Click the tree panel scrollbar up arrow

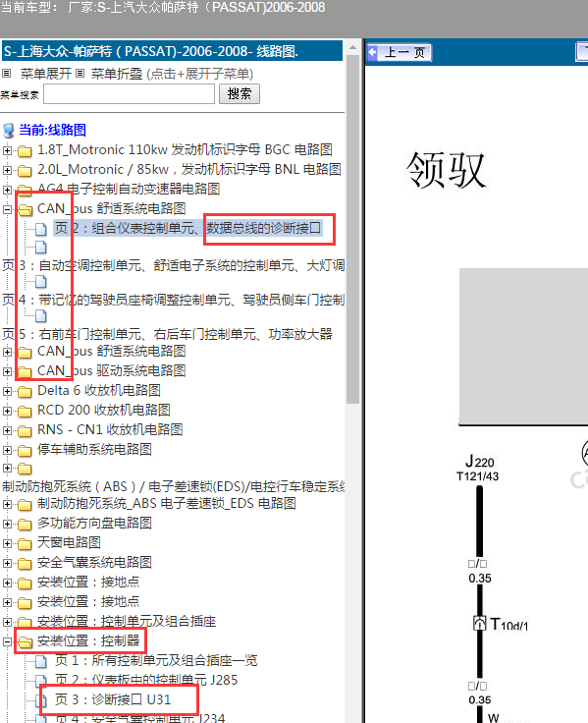pos(352,47)
